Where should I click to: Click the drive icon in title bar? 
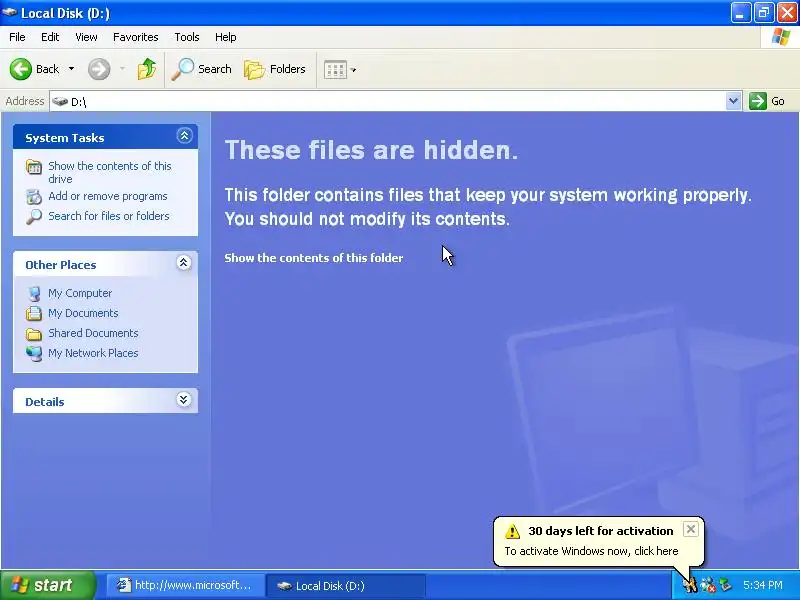[9, 13]
